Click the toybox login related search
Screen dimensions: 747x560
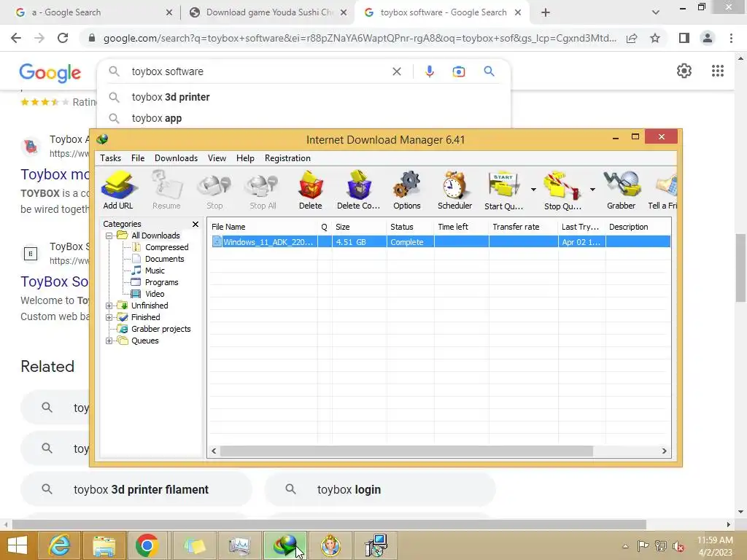point(380,489)
